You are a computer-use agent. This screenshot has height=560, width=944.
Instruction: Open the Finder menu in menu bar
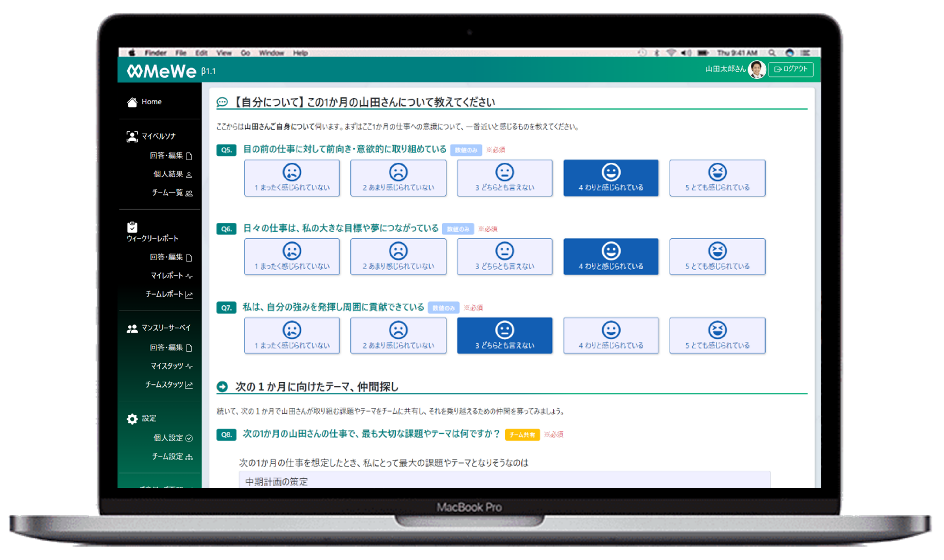pyautogui.click(x=155, y=53)
